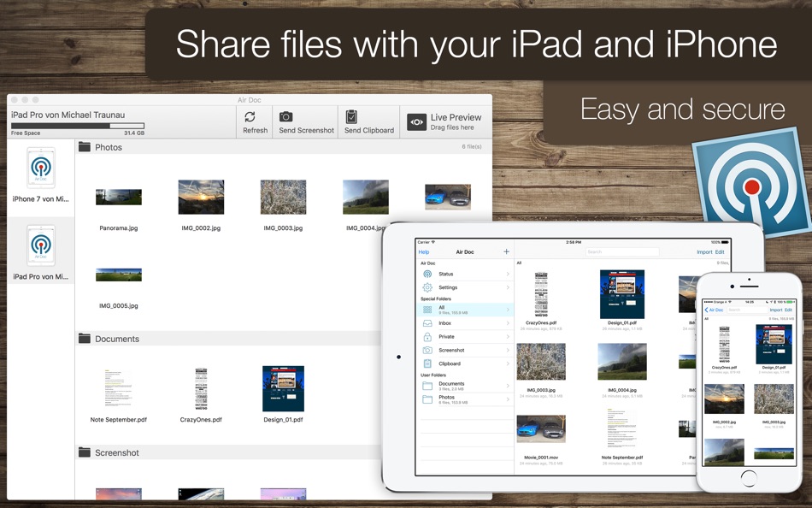
Task: Click the Photos folder icon in Mac window
Action: tap(84, 147)
